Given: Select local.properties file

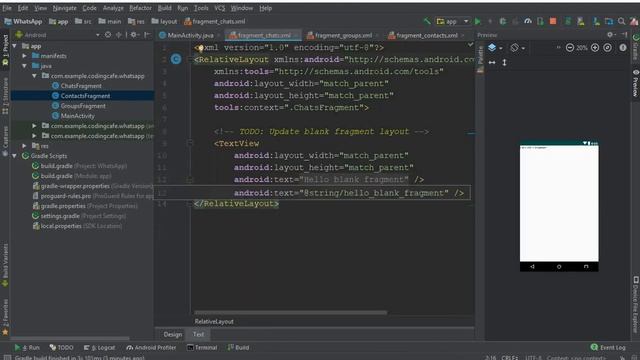Looking at the screenshot, I should (61, 226).
